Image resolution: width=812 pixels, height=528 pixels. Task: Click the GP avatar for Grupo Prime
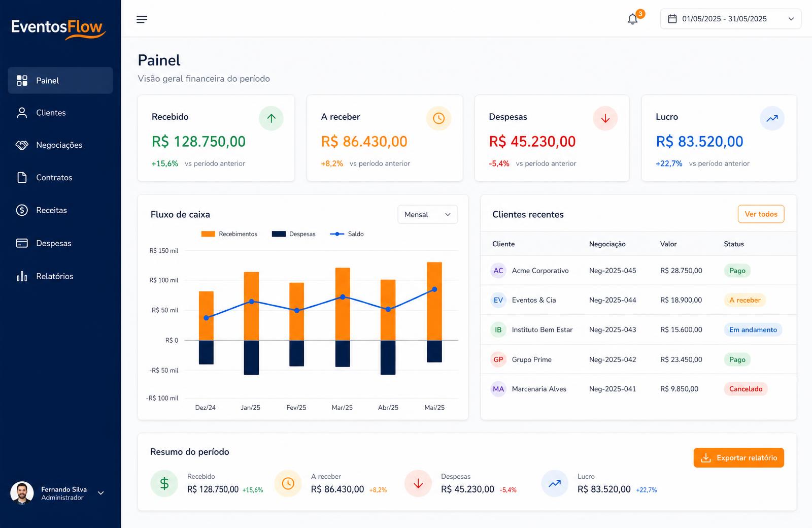coord(498,359)
